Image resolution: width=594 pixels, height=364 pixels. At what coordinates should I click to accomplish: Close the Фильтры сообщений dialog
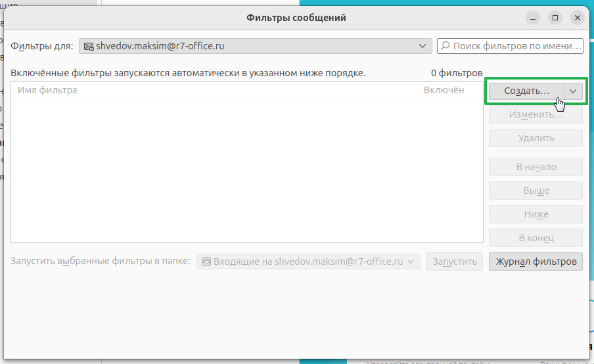coord(578,18)
